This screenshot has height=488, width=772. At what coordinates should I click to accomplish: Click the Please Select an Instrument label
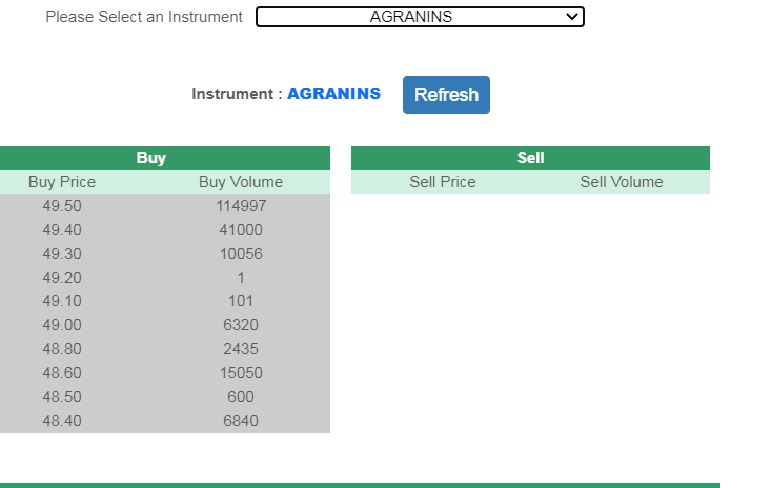point(144,17)
